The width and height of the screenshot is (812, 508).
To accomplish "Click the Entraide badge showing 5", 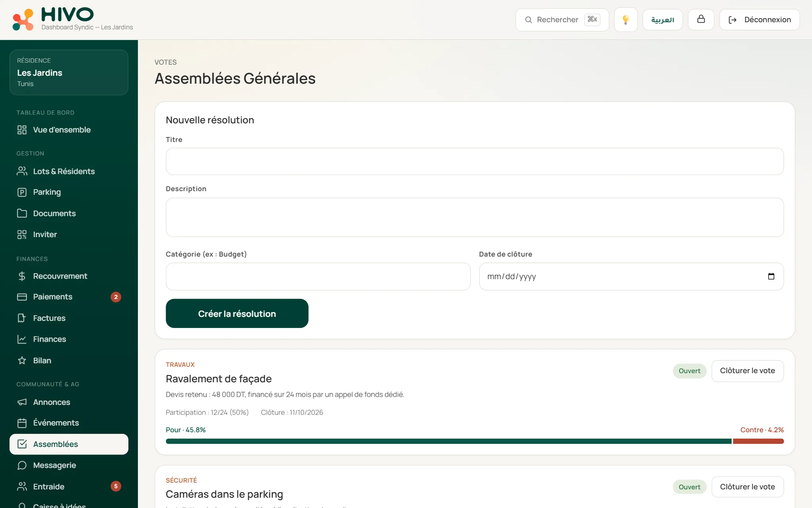I will point(116,486).
